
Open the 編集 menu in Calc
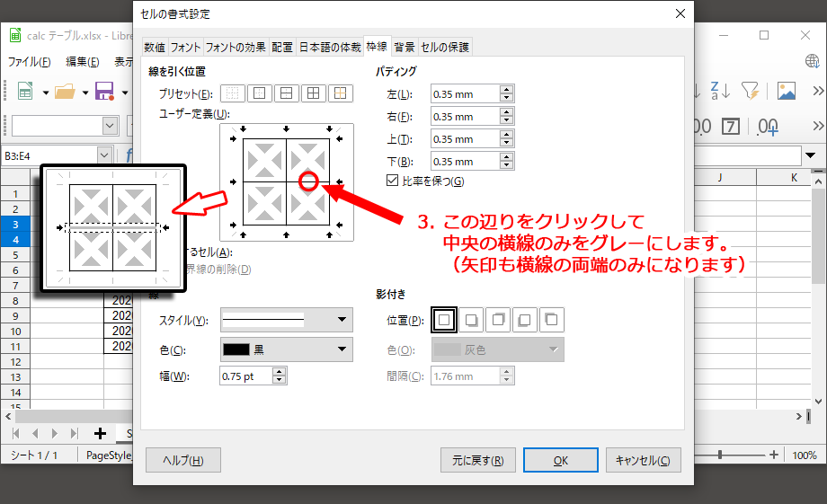click(x=83, y=62)
